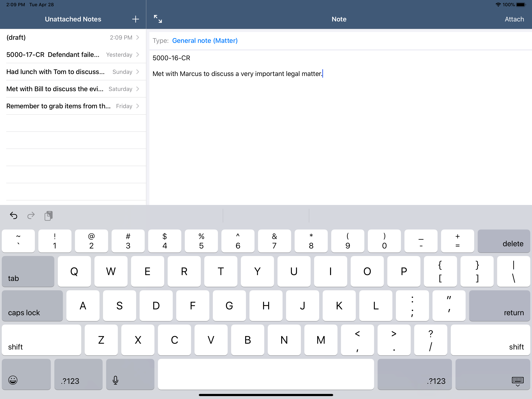Toggle the left shift key
This screenshot has width=532, height=399.
click(x=41, y=340)
